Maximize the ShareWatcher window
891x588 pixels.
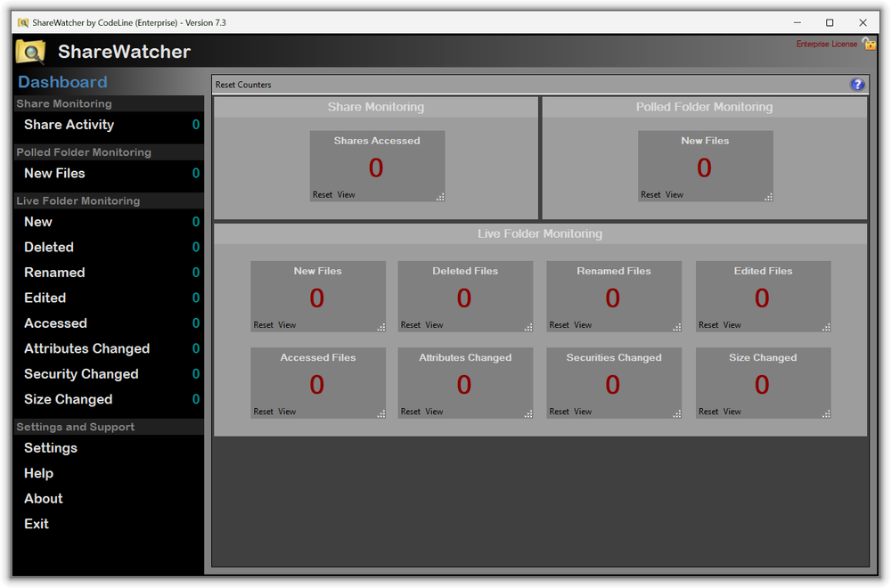[x=830, y=23]
